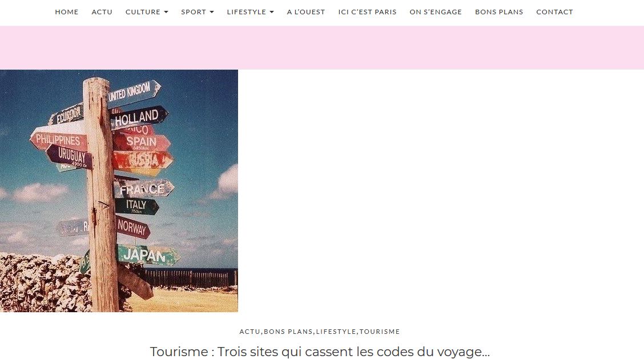644x359 pixels.
Task: Open ICI C'EST PARIS section
Action: coord(367,12)
